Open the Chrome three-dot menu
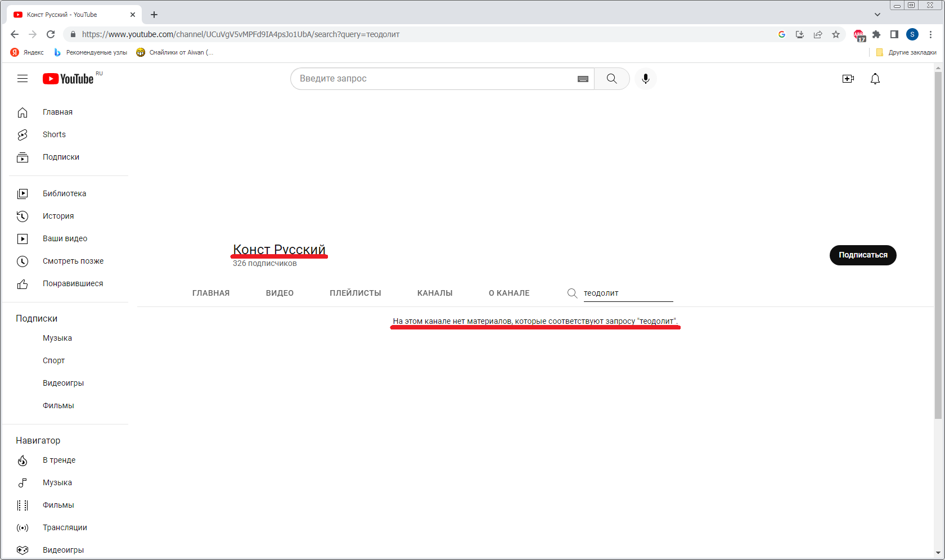Screen dimensions: 945x560 point(930,34)
